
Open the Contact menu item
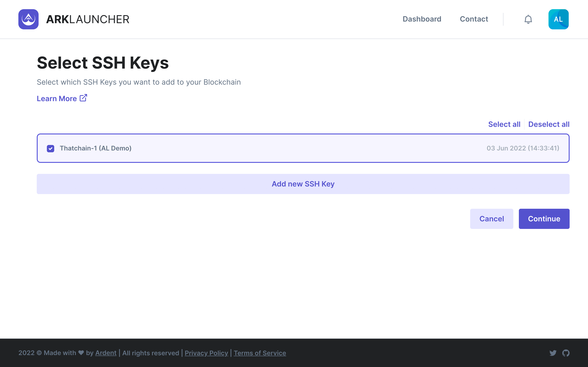(474, 19)
